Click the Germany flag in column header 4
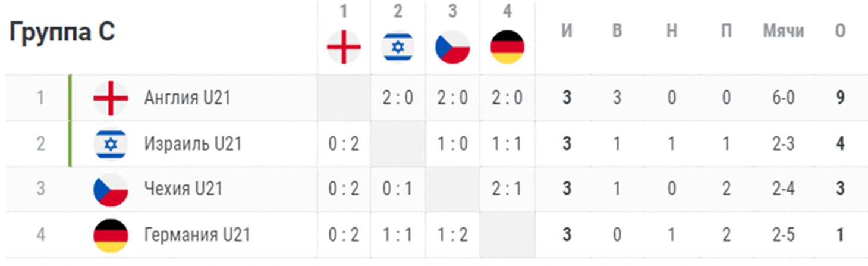 [x=507, y=47]
